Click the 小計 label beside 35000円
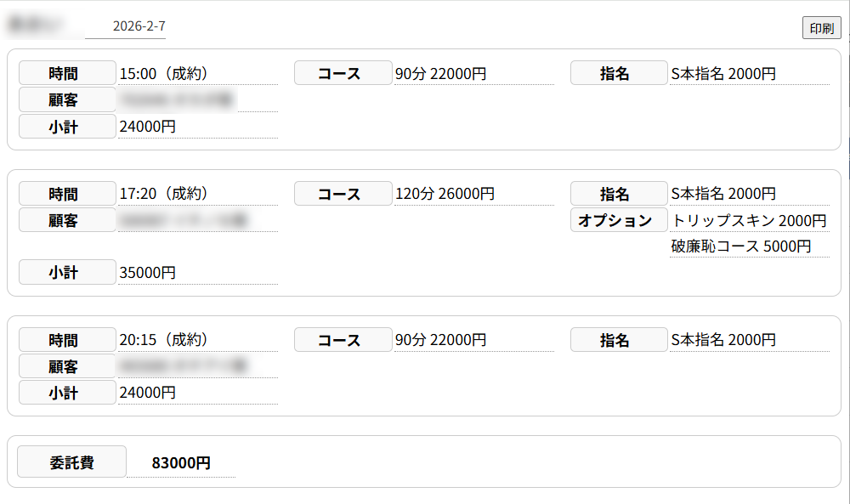The height and width of the screenshot is (504, 850). (67, 273)
